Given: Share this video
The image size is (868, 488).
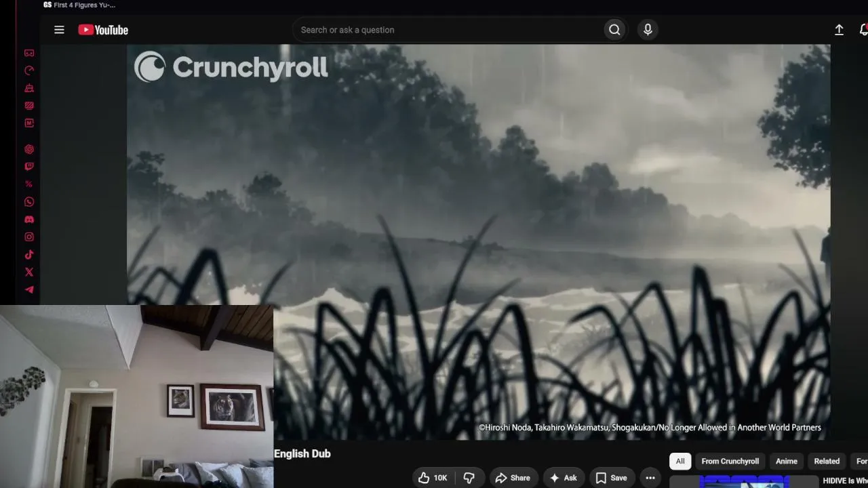Looking at the screenshot, I should (513, 478).
